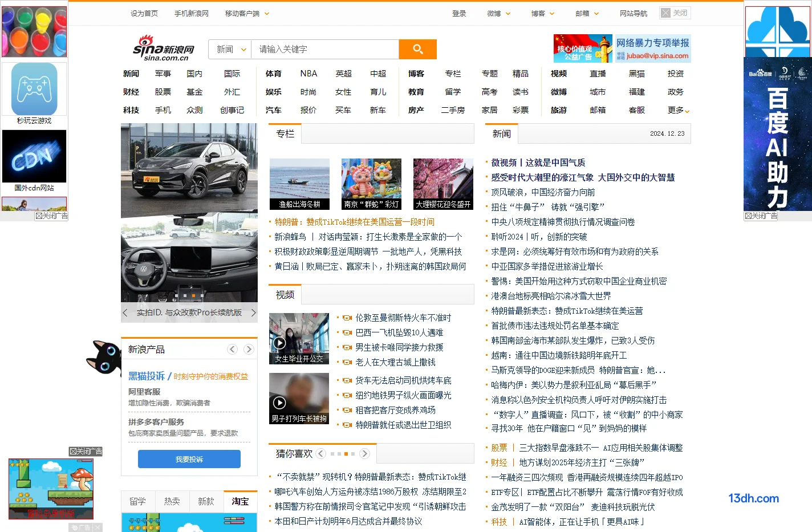Open video icon next to 伦敦至曼彻斯特火车不准时
Image resolution: width=812 pixels, height=532 pixels.
pos(347,318)
